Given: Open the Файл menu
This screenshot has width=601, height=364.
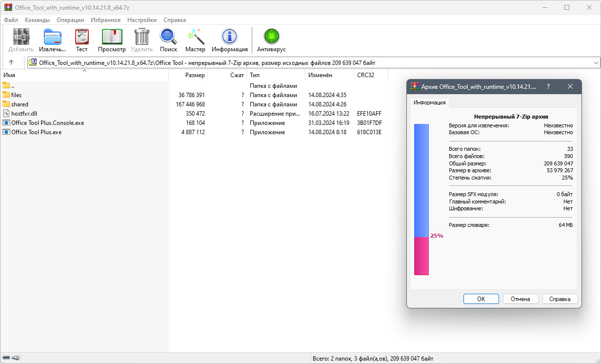Looking at the screenshot, I should (11, 20).
